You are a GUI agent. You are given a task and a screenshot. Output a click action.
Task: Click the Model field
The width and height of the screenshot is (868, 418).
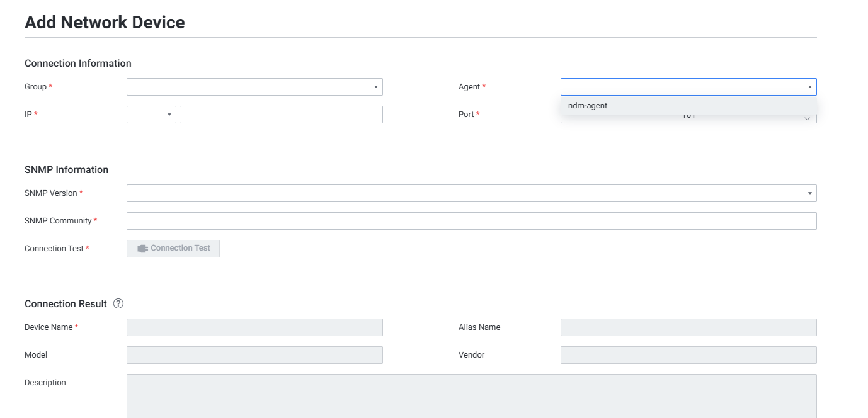point(254,355)
